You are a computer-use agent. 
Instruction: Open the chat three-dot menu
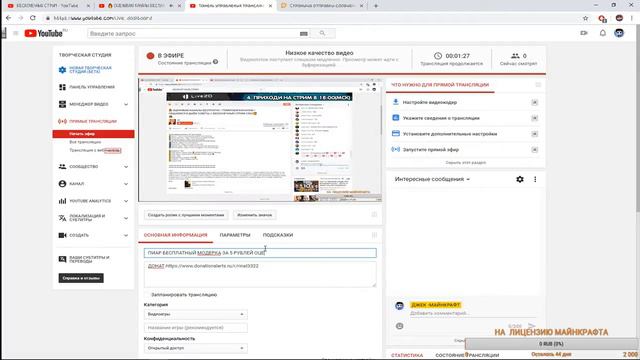535,179
